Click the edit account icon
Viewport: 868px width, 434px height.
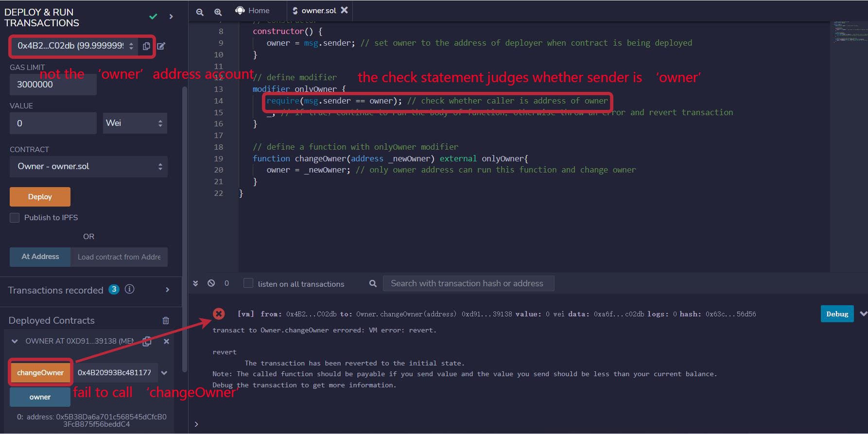click(161, 46)
